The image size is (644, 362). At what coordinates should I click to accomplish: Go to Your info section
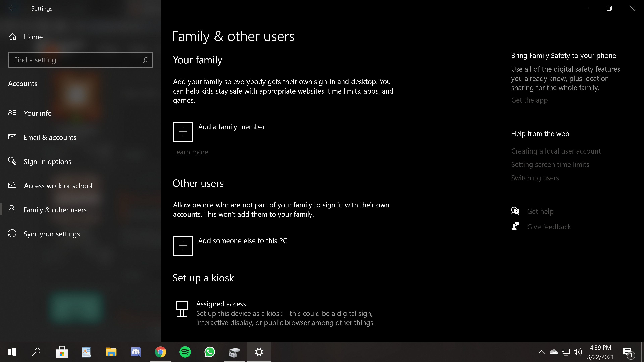(x=38, y=113)
